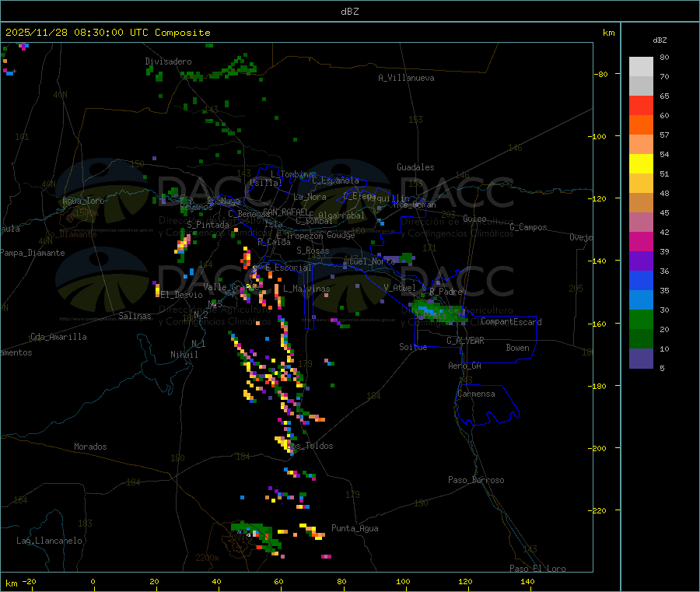
Task: Click the Pampa_Diamante map label
Action: pos(33,253)
